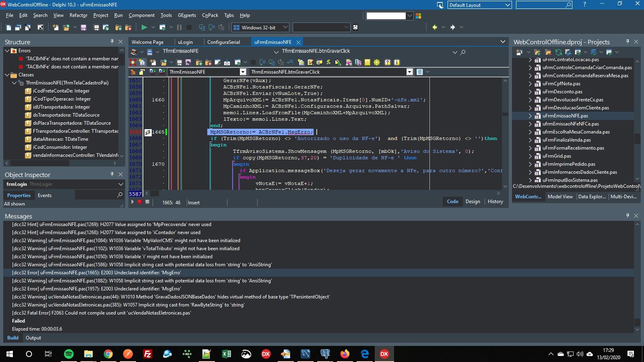Switch to the ConfiguraSerial tab
This screenshot has width=644, height=362.
(x=223, y=42)
